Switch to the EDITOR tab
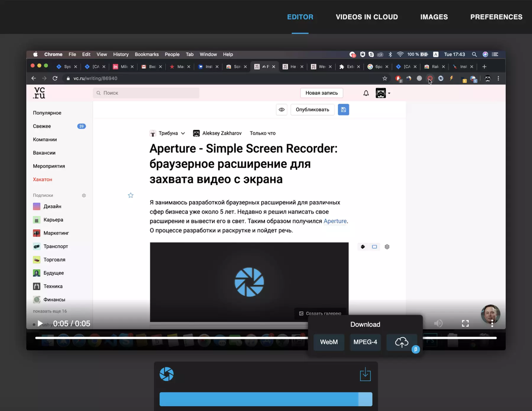The width and height of the screenshot is (532, 411). pos(300,17)
